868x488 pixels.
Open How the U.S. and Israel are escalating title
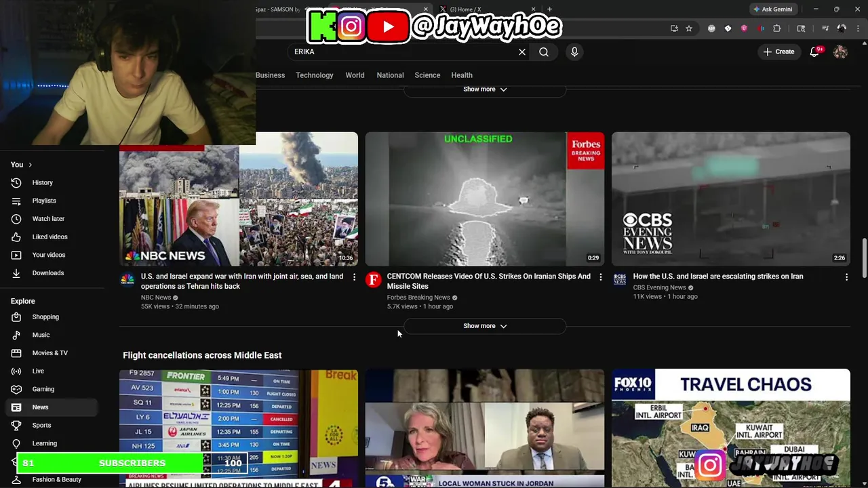pos(718,277)
